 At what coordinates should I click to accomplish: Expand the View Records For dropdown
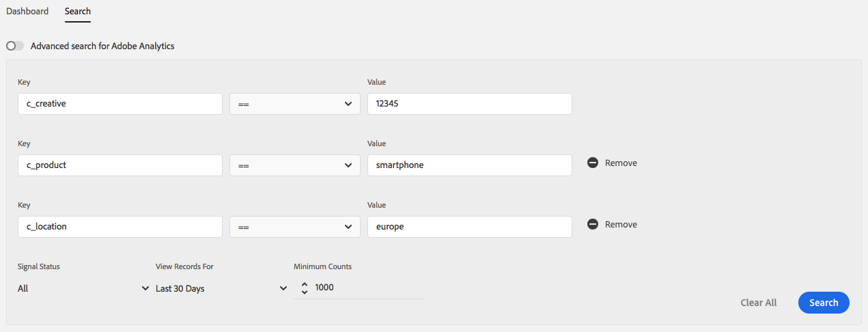[x=221, y=288]
